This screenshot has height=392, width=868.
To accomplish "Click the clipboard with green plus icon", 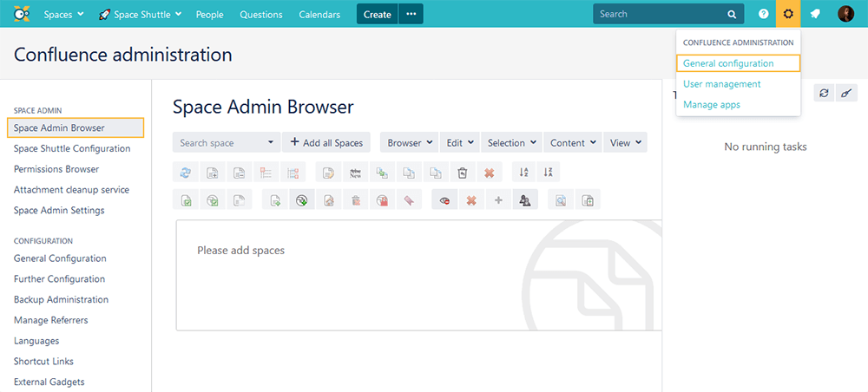I will coord(588,199).
